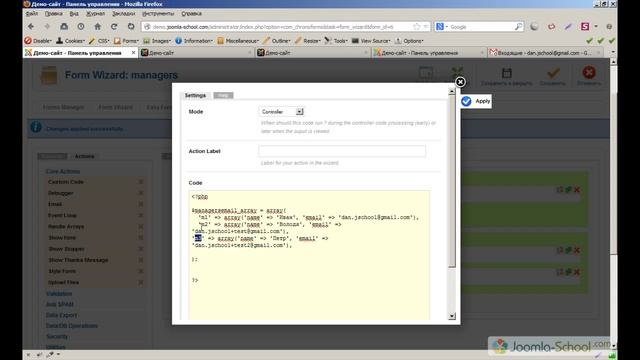This screenshot has width=640, height=360.
Task: Open the Cookies dropdown in developer toolbar
Action: pyautogui.click(x=71, y=41)
